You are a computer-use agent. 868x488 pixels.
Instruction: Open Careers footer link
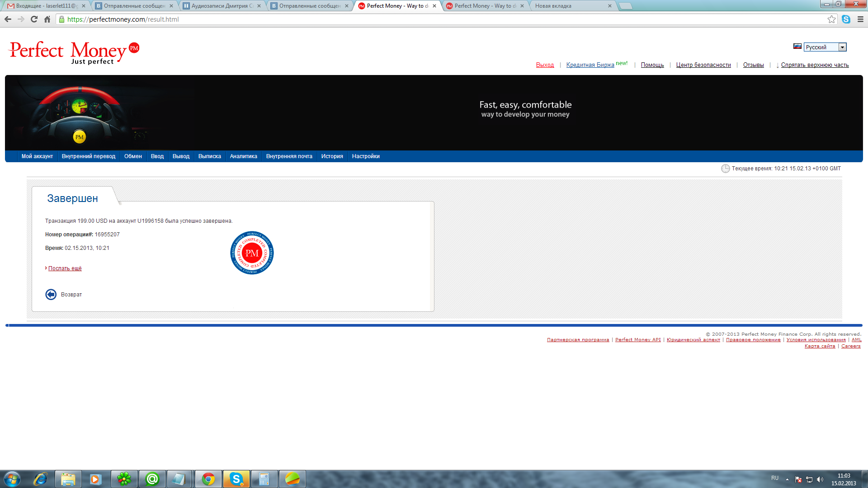point(851,346)
